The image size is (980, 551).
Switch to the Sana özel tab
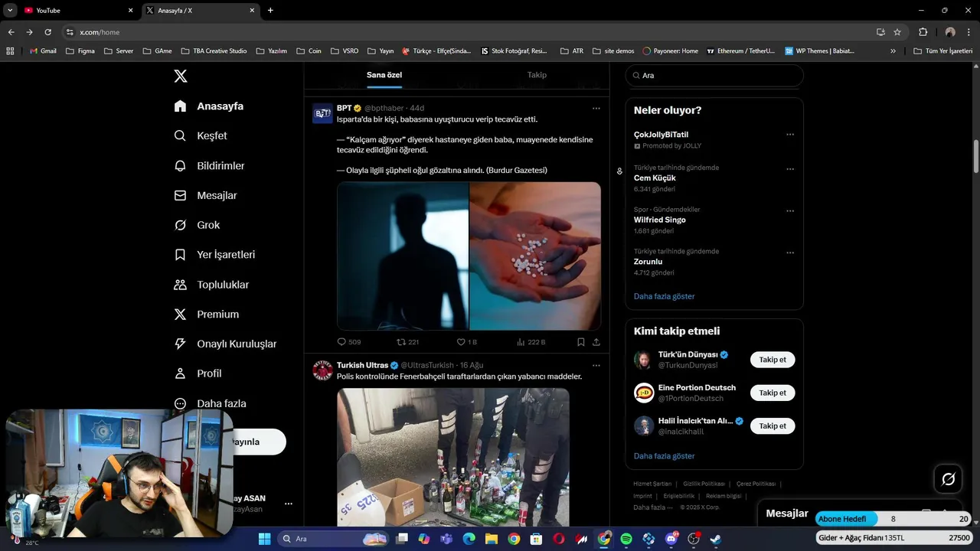[384, 75]
